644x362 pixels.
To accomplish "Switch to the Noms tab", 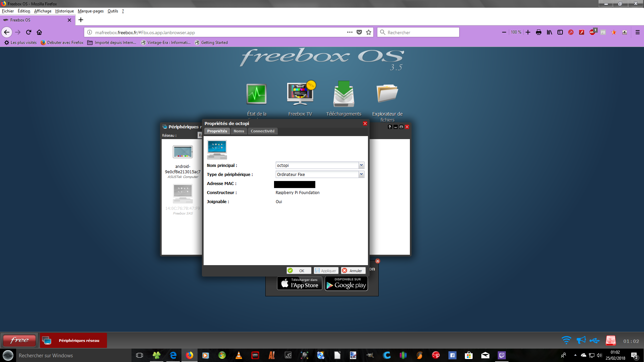I will 239,131.
